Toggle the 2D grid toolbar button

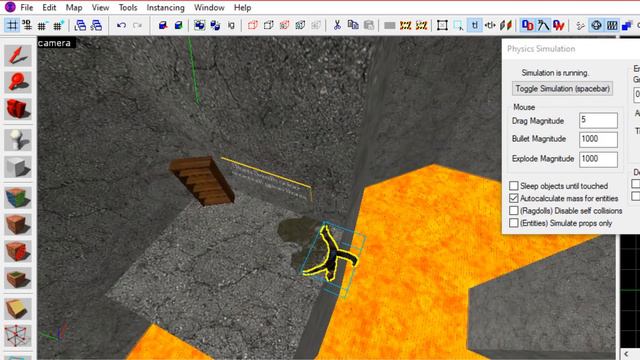pyautogui.click(x=12, y=25)
